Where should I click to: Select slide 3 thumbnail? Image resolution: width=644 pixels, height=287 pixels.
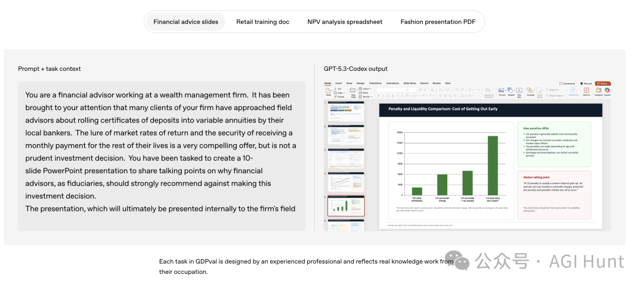pyautogui.click(x=345, y=158)
